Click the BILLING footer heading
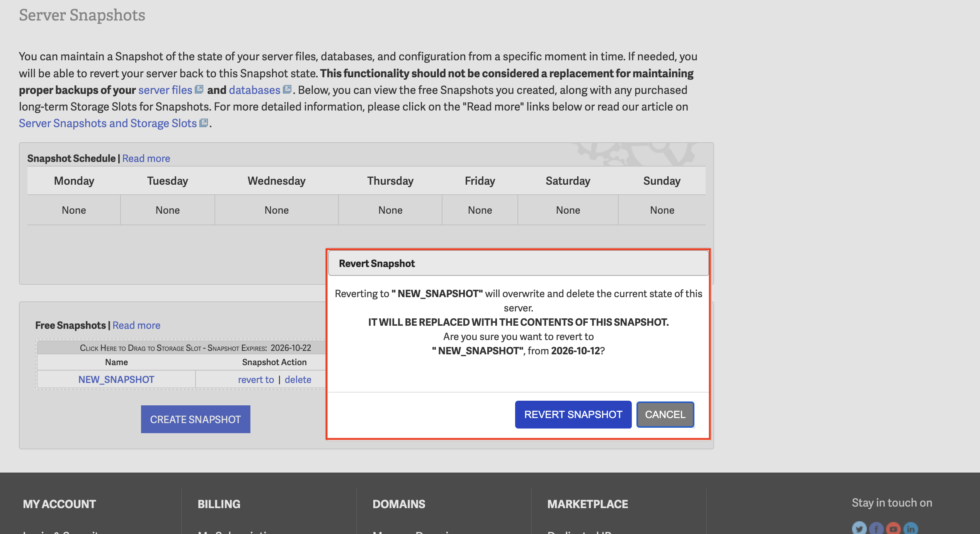This screenshot has height=534, width=980. [219, 504]
